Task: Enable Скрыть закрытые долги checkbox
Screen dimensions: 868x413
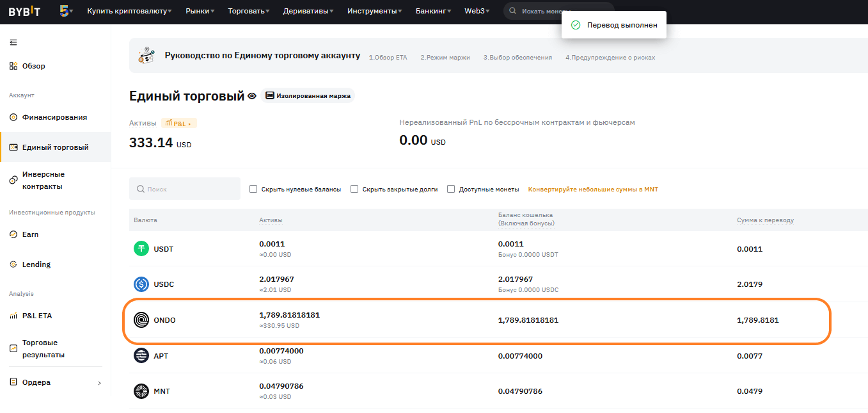Action: tap(354, 189)
